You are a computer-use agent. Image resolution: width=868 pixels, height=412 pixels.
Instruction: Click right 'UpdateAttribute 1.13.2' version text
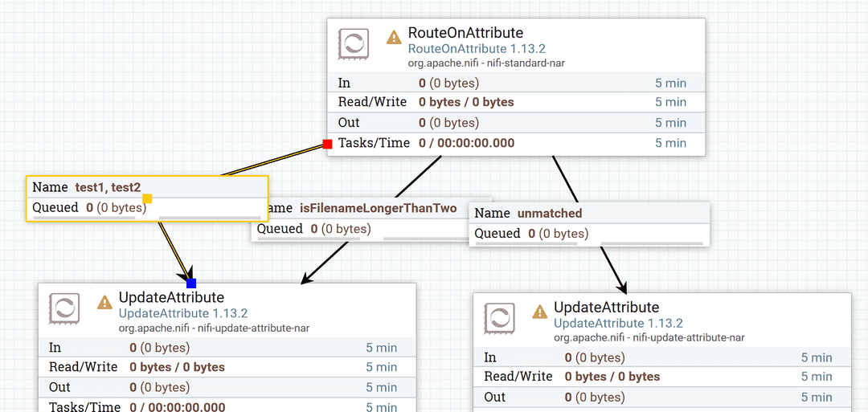point(618,323)
